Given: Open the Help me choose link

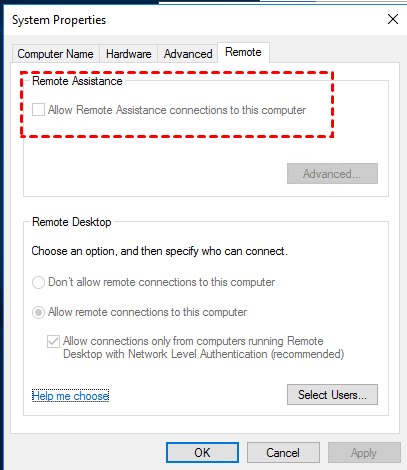Looking at the screenshot, I should [70, 396].
